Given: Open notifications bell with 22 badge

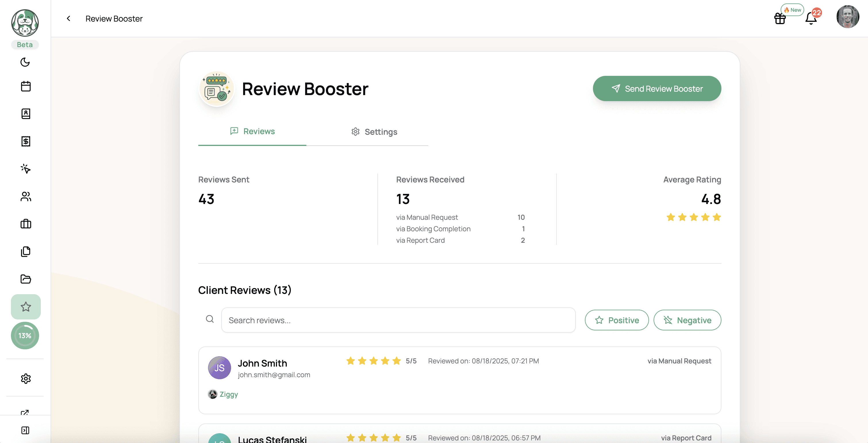Looking at the screenshot, I should pyautogui.click(x=811, y=18).
